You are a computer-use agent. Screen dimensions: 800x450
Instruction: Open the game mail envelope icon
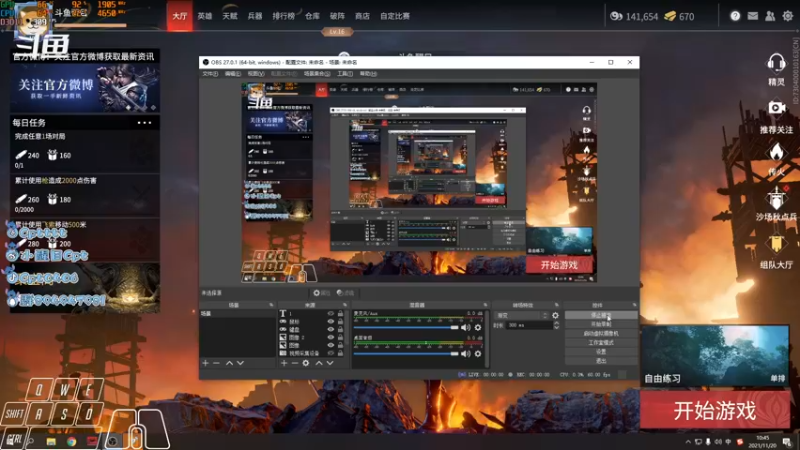tap(753, 16)
